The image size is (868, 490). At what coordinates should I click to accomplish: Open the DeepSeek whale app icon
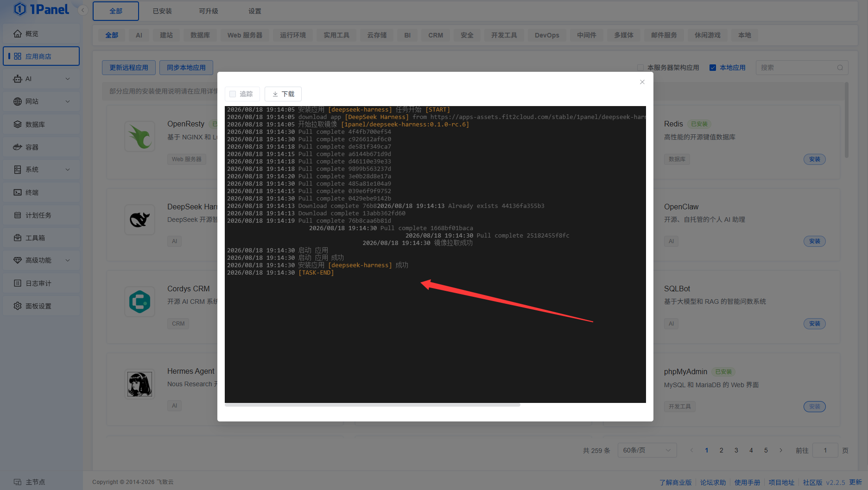[139, 219]
